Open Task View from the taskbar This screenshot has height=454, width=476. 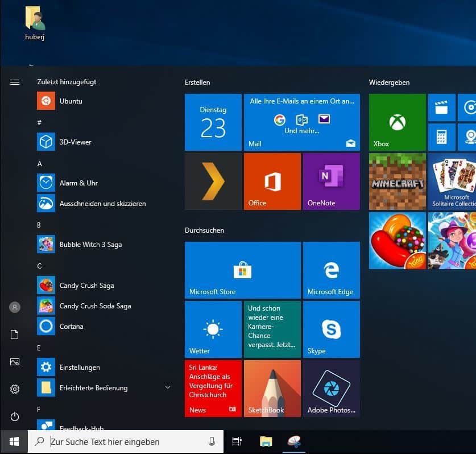pos(237,441)
